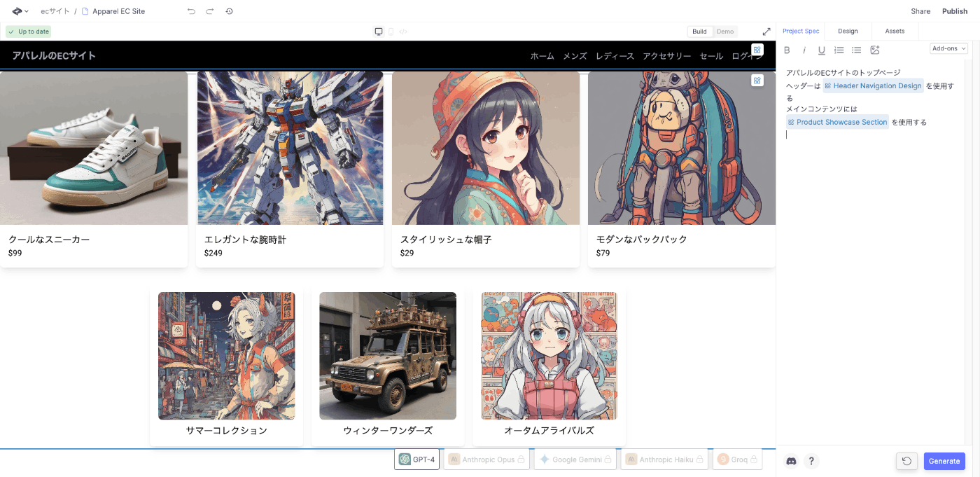Insert an image into the spec
980x477 pixels.
coord(874,50)
